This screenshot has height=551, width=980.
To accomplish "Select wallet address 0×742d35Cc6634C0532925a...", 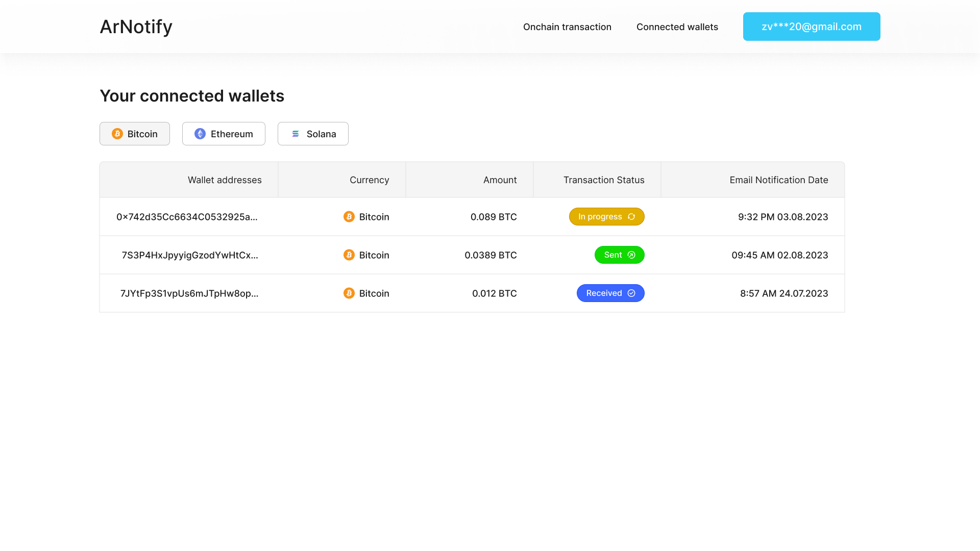I will click(x=187, y=217).
